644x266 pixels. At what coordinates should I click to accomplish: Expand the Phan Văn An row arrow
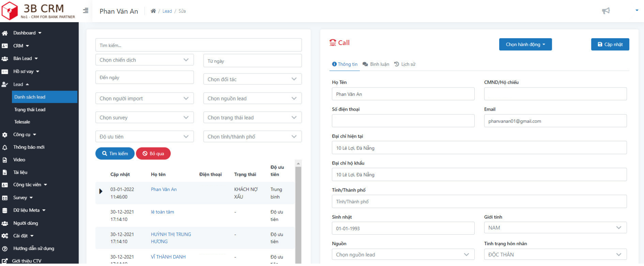pos(101,191)
